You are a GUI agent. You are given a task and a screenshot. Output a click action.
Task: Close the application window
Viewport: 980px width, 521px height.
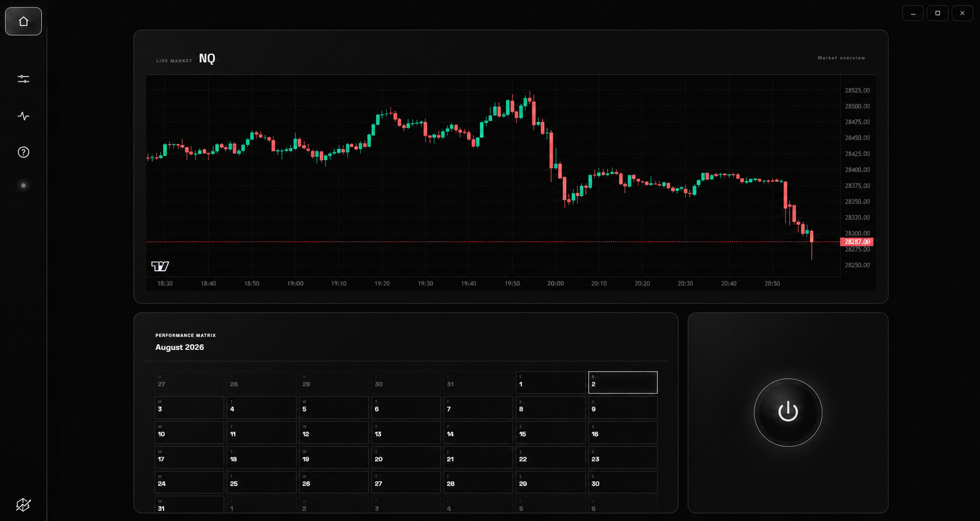pos(962,13)
